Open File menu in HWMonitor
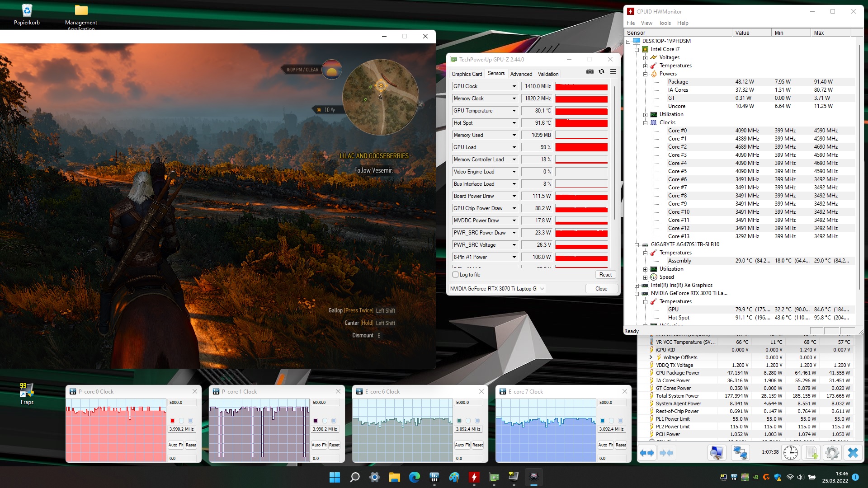The image size is (868, 488). click(631, 23)
